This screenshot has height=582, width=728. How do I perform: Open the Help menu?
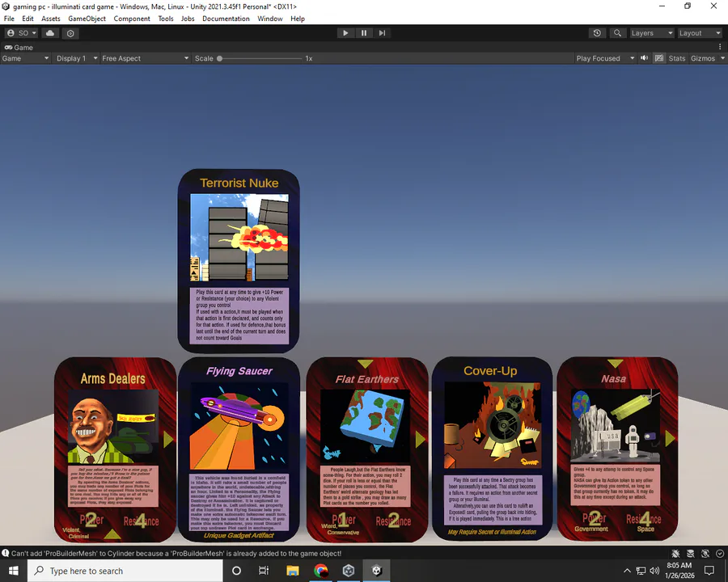click(x=298, y=19)
